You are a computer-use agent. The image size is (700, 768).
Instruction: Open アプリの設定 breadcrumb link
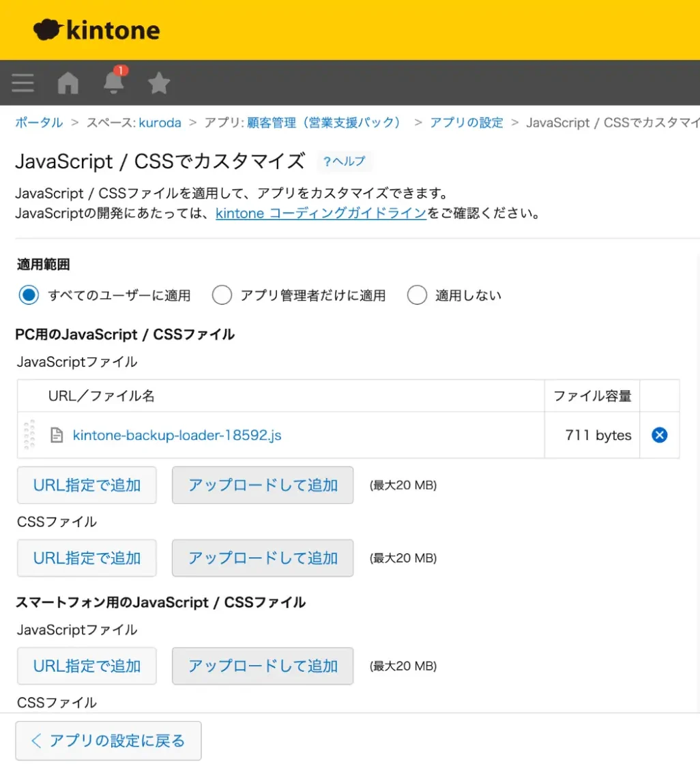(467, 123)
